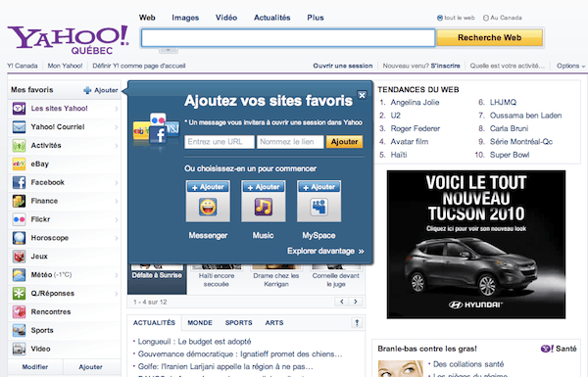Close the Ajoutez vos sites favoris popup
This screenshot has height=377, width=588.
[362, 95]
